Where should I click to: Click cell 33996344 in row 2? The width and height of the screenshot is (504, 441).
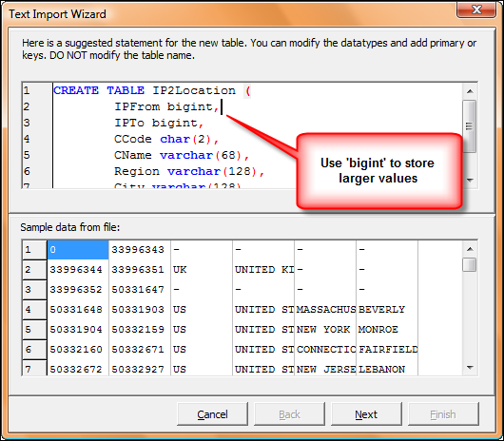point(78,270)
